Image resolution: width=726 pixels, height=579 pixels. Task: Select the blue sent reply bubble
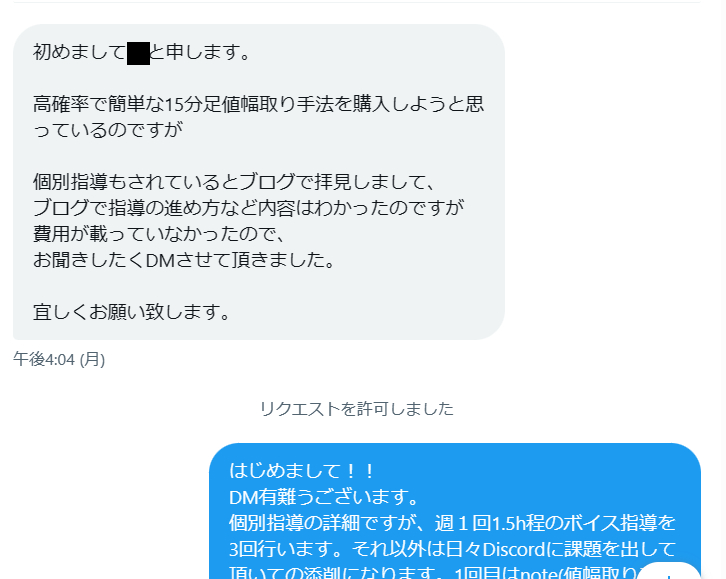coord(455,511)
